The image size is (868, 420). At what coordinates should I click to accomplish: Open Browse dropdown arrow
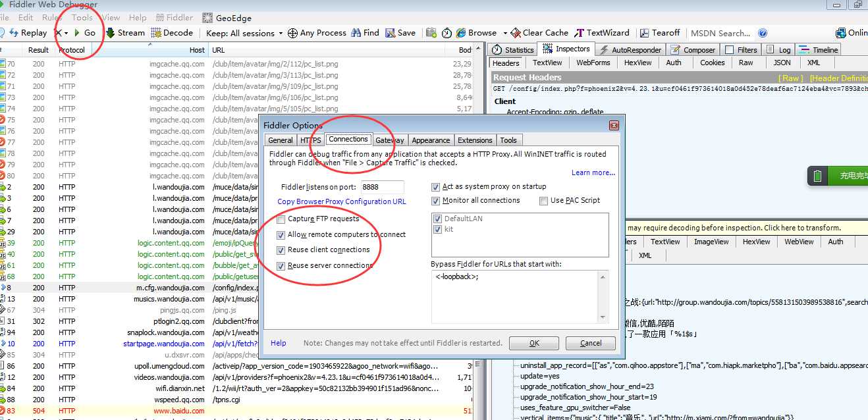505,33
